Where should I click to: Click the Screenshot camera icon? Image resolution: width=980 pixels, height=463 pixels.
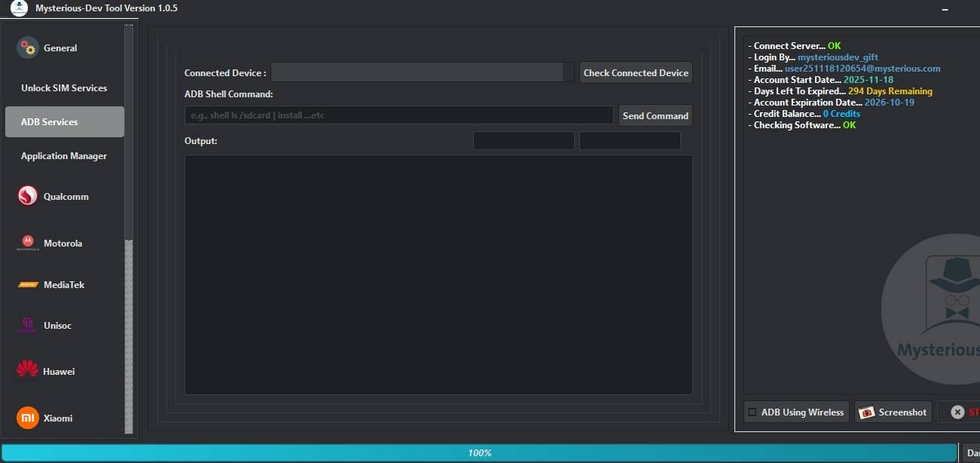click(x=867, y=412)
